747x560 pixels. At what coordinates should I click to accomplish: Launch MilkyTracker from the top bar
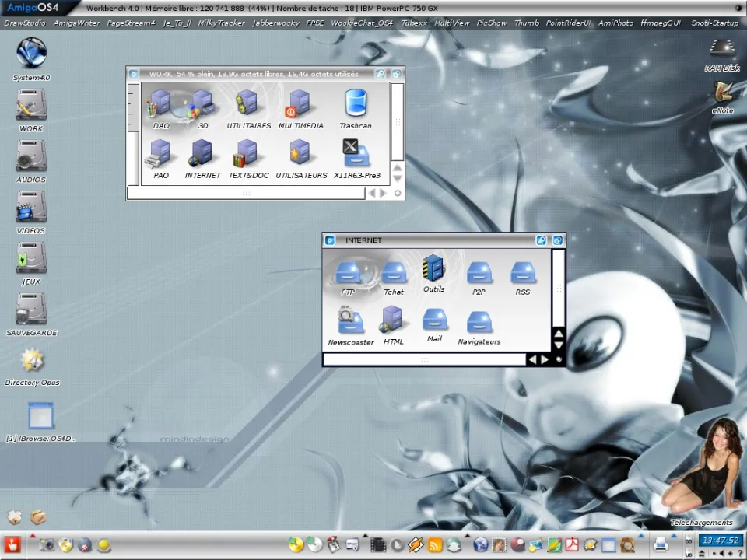click(x=221, y=23)
